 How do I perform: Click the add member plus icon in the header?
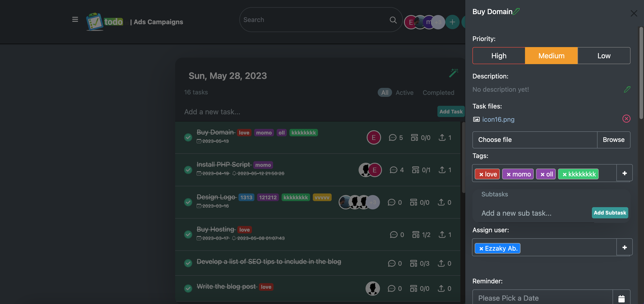click(452, 22)
